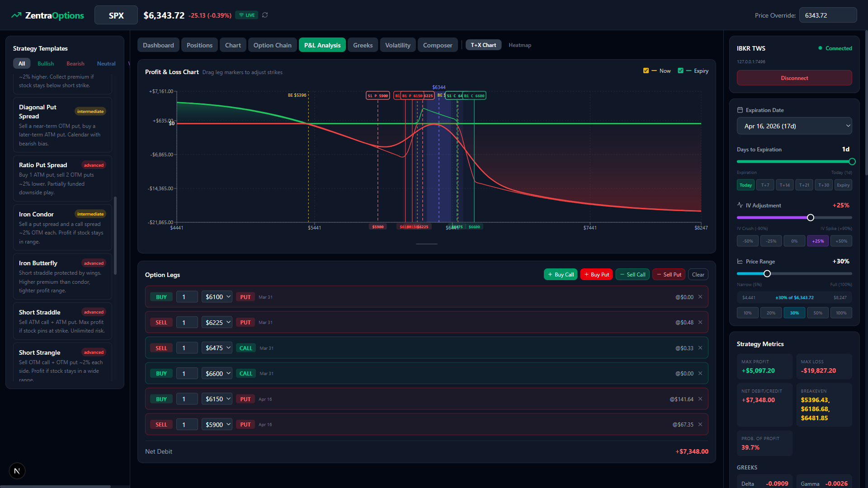The image size is (868, 488).
Task: Open the Expiration Date dropdown
Action: click(x=794, y=126)
